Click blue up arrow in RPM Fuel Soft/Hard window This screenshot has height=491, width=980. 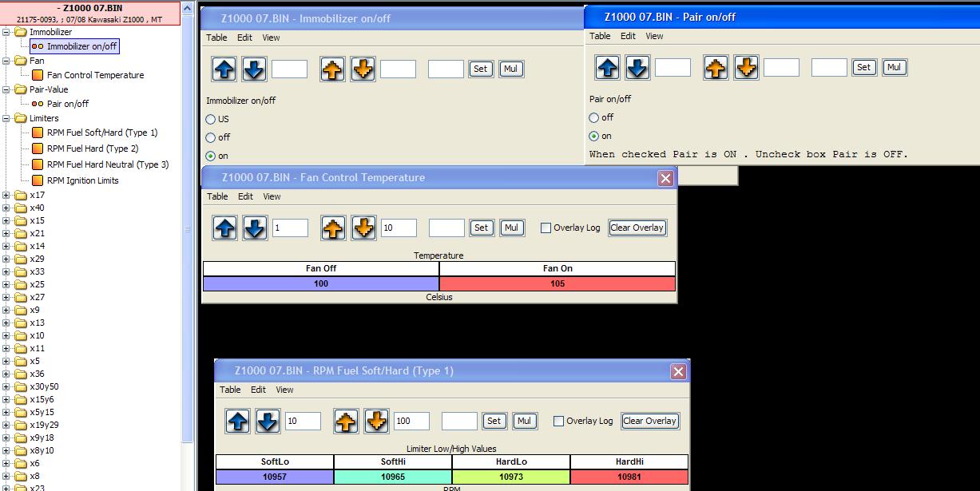(x=237, y=421)
